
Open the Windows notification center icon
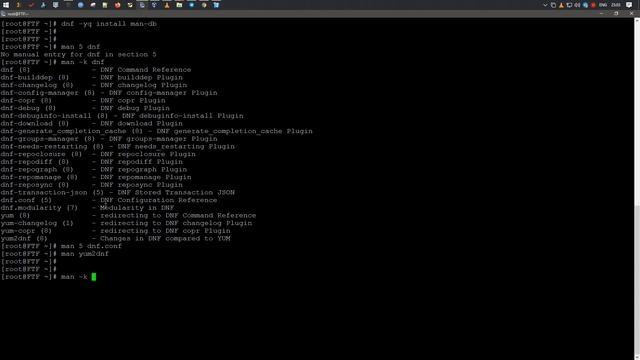(x=629, y=5)
